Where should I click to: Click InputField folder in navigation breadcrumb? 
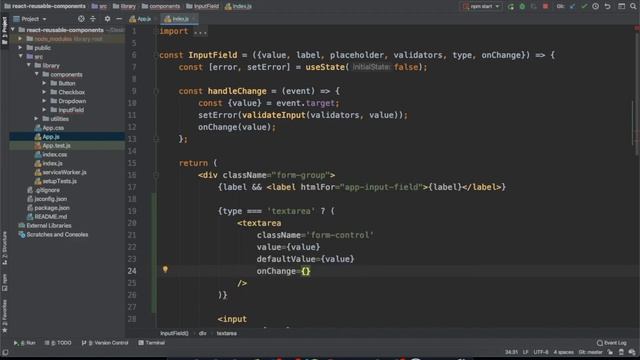[x=202, y=7]
